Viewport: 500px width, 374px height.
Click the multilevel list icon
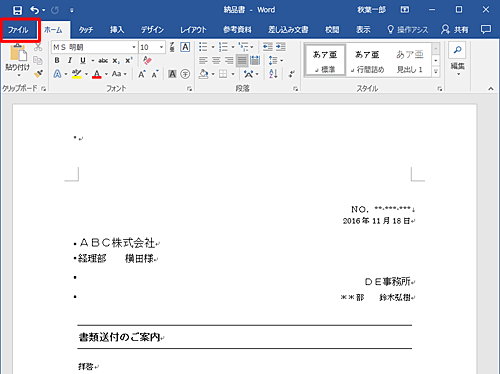click(x=244, y=47)
